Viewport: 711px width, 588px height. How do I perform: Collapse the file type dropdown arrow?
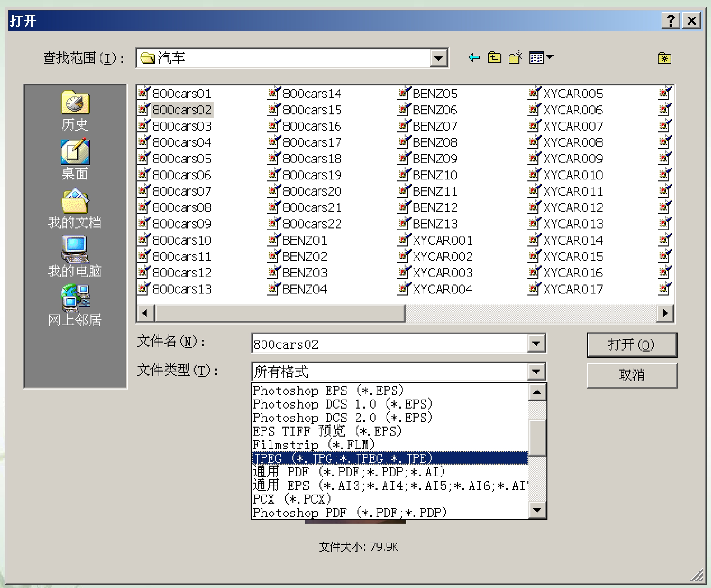pos(536,372)
